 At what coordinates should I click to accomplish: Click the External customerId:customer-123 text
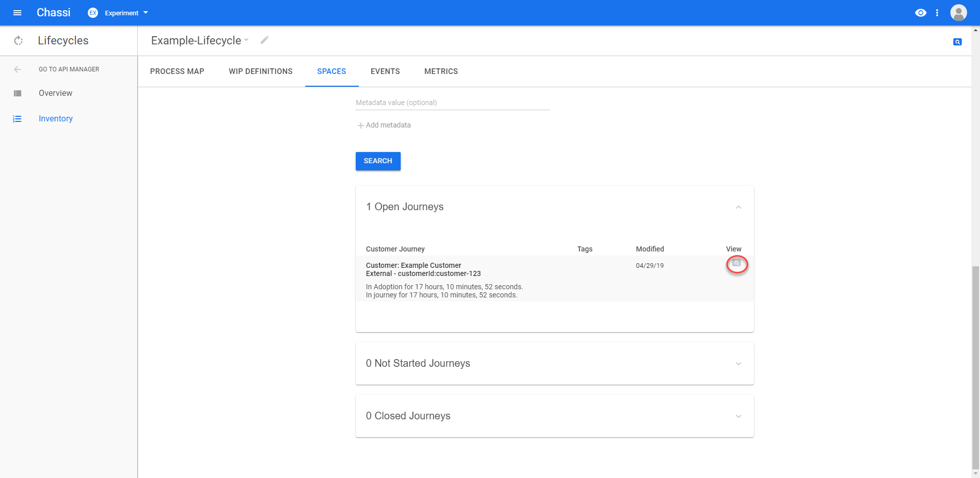click(x=423, y=273)
